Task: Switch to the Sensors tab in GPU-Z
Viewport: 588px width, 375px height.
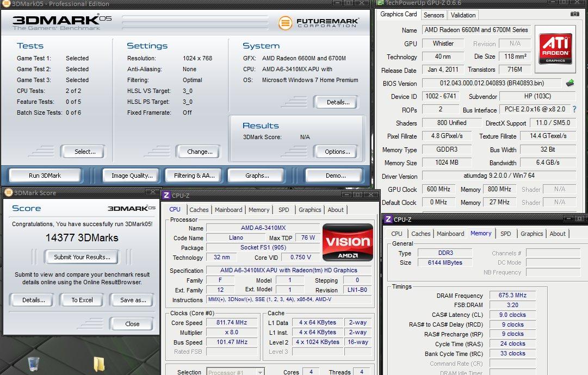Action: [x=434, y=15]
